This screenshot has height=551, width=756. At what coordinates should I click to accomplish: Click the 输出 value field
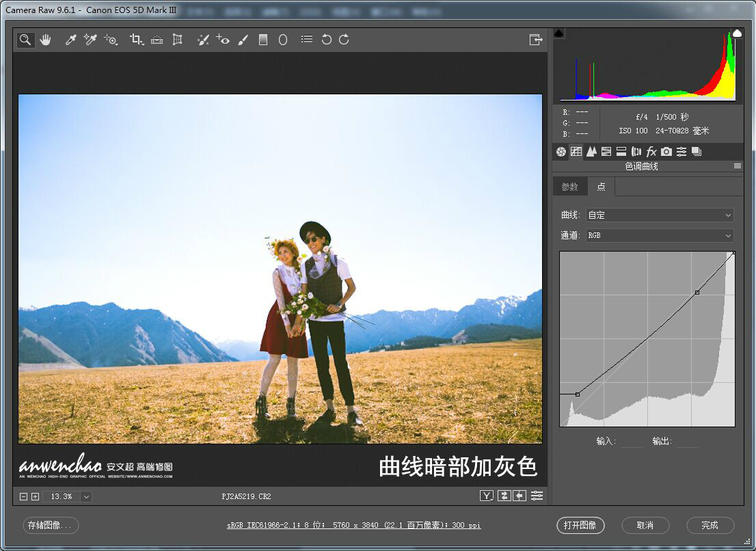pos(687,441)
